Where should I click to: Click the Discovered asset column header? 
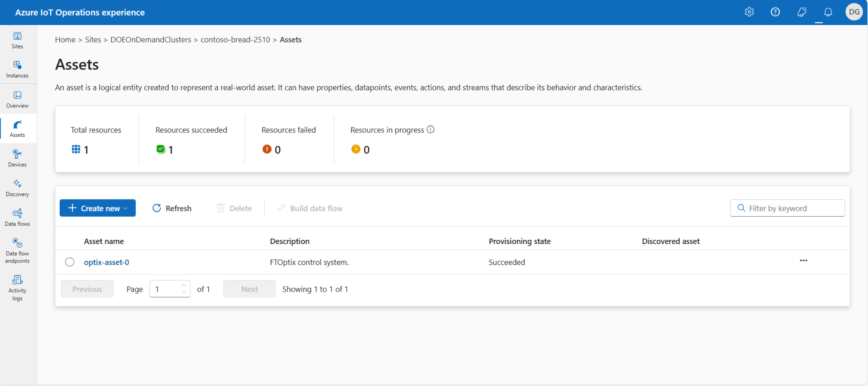(x=671, y=241)
